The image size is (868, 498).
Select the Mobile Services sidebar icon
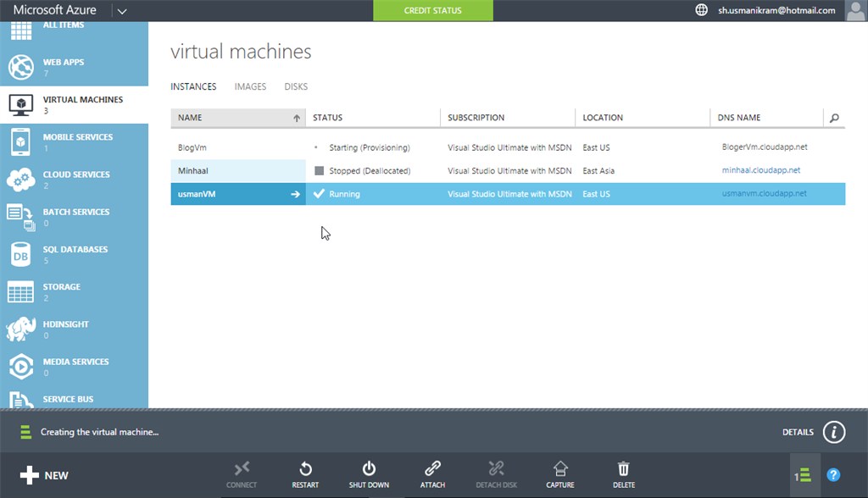pyautogui.click(x=20, y=141)
